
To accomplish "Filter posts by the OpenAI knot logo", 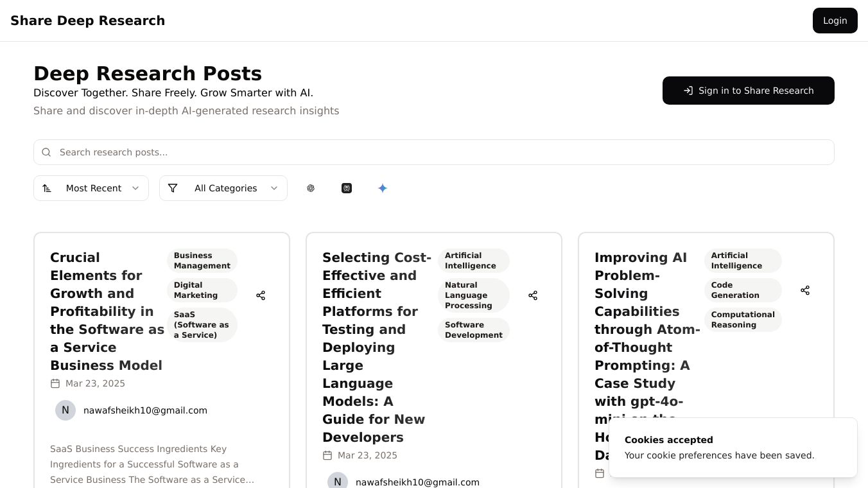I will (311, 188).
